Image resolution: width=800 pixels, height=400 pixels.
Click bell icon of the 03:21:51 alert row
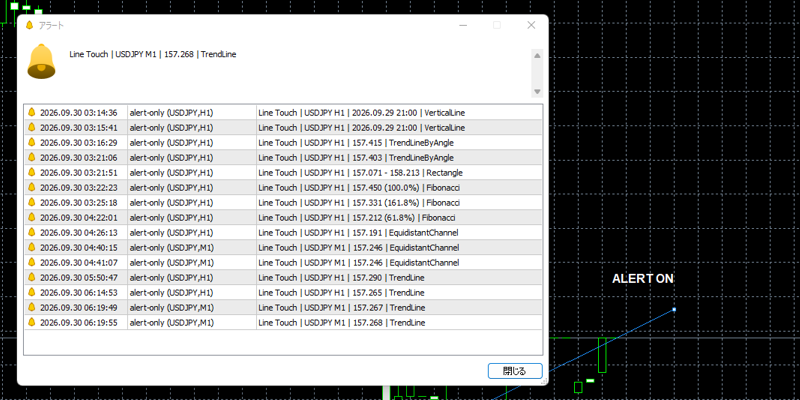[32, 172]
